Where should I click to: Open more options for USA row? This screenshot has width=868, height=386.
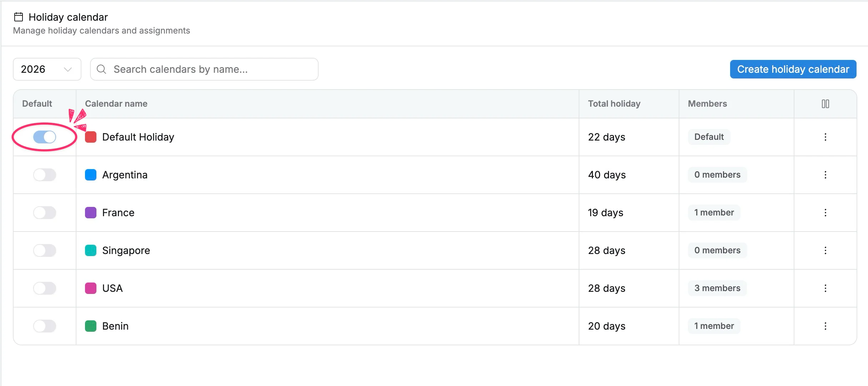point(825,288)
